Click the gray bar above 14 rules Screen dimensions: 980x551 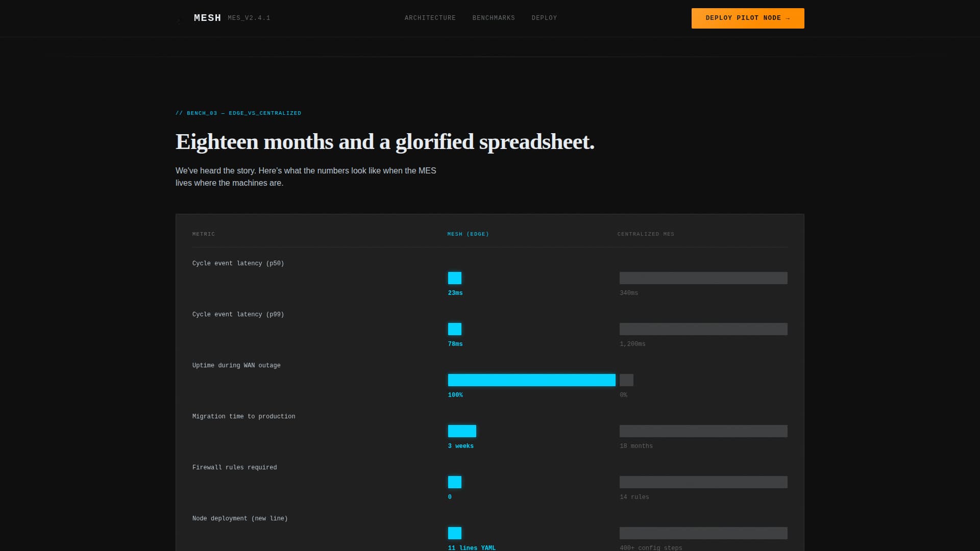[x=703, y=482]
